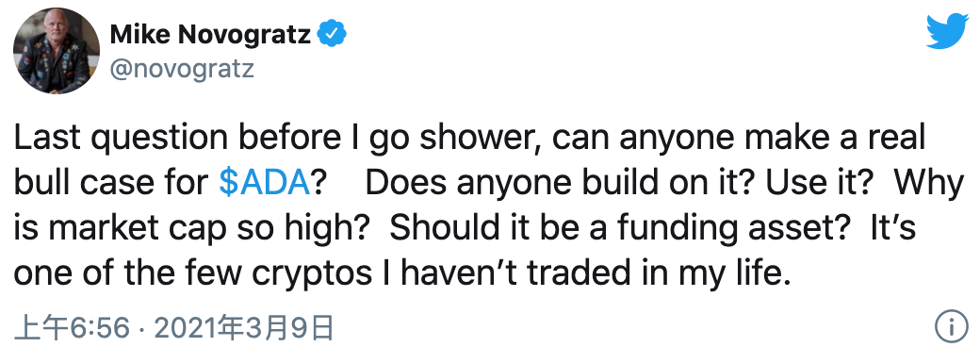Image resolution: width=980 pixels, height=347 pixels.
Task: Open Mike Novogratz's profile picture
Action: (57, 51)
